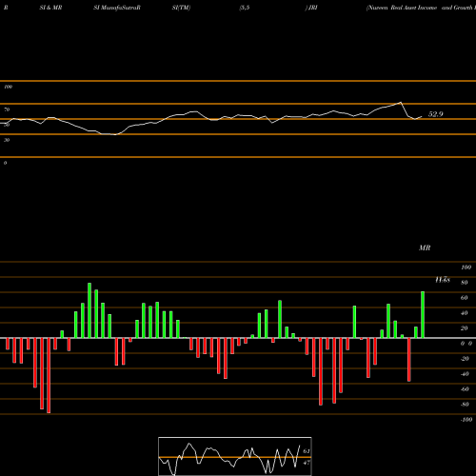Click the RSI line peak near 70
476x476 pixels.
401,102
